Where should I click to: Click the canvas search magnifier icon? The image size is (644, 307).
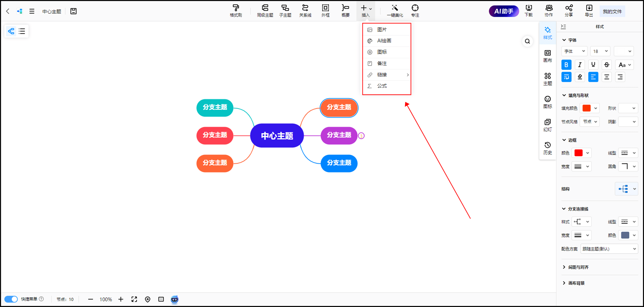(527, 41)
